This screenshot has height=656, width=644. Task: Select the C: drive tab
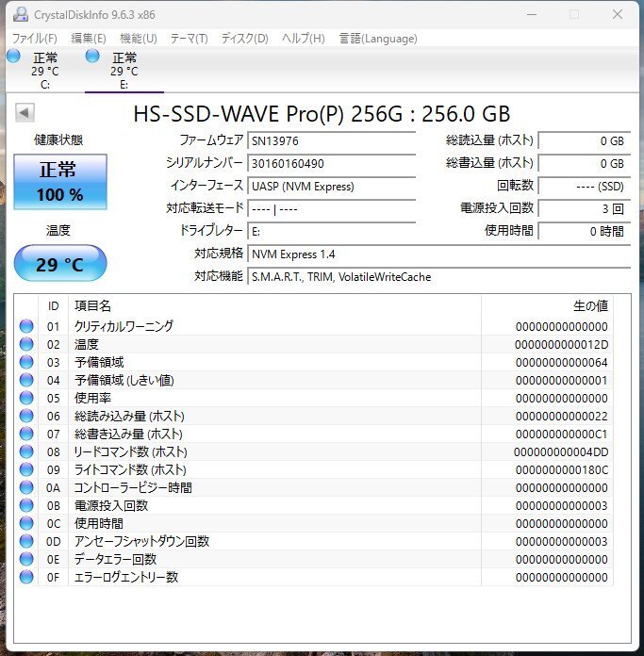pyautogui.click(x=44, y=71)
